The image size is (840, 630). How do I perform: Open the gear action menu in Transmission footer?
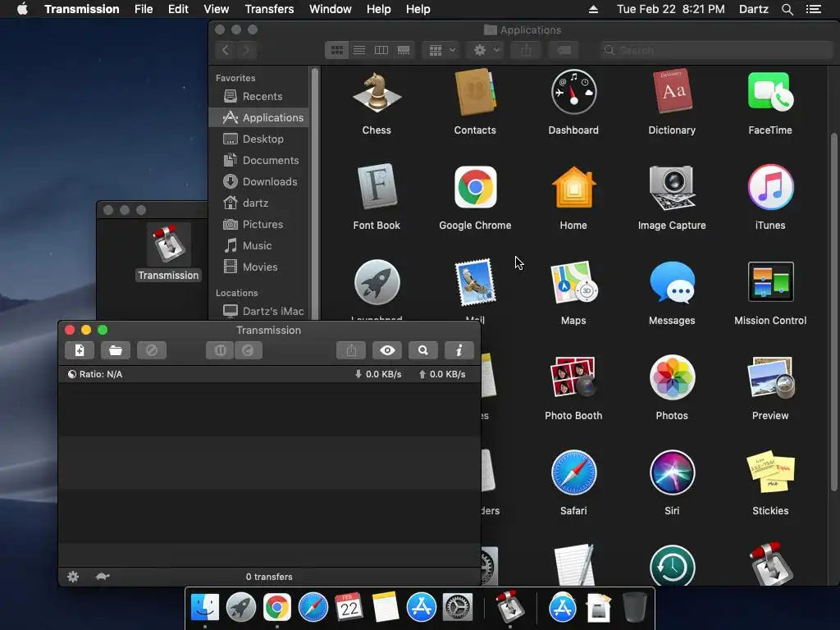point(73,577)
